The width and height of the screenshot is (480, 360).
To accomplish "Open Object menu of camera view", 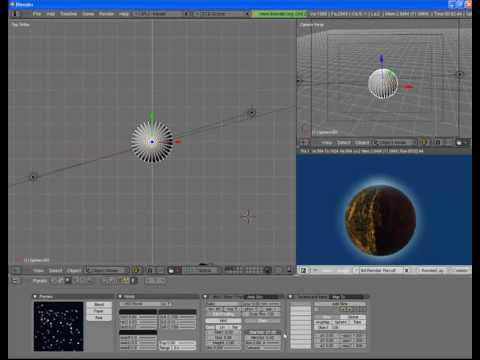I will tap(362, 142).
